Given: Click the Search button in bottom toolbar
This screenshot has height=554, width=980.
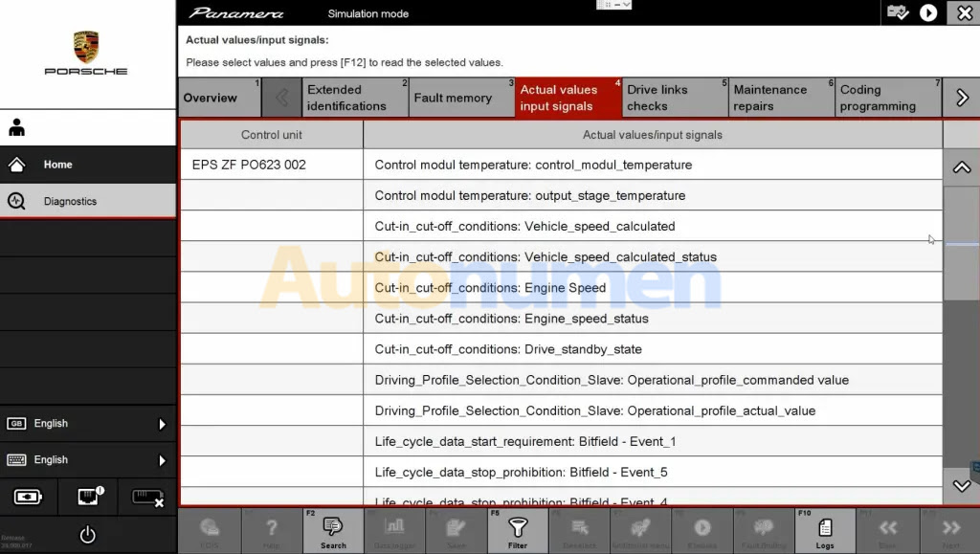Looking at the screenshot, I should tap(333, 531).
